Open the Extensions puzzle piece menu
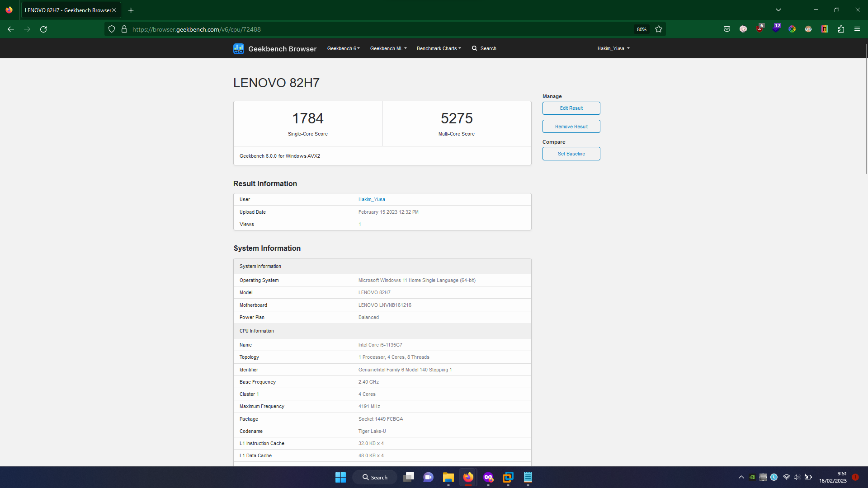868x488 pixels. (x=841, y=29)
